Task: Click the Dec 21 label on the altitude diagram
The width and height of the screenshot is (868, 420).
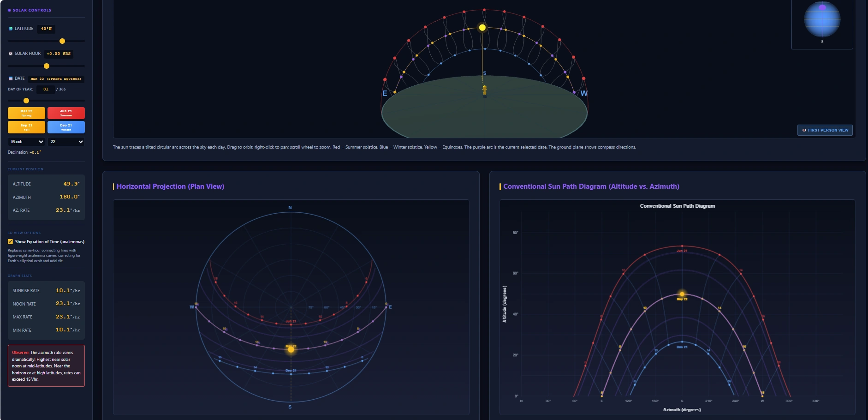Action: 682,347
